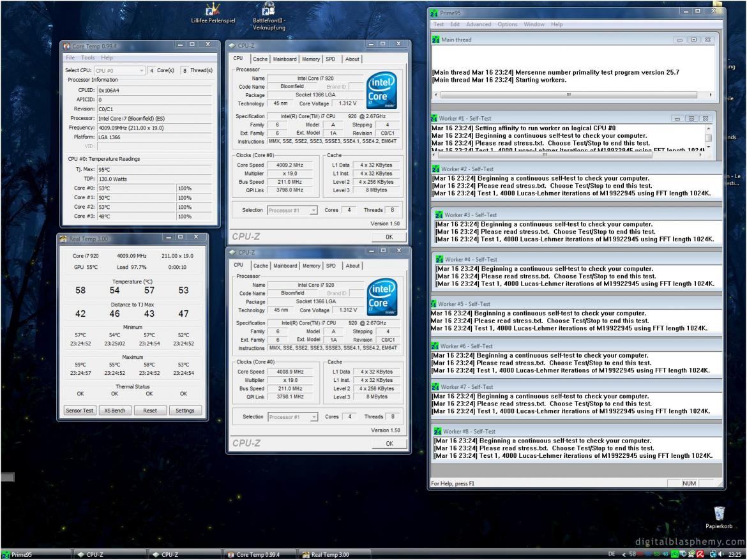Click the 23:25 taskbar clock
747x560 pixels.
point(735,555)
